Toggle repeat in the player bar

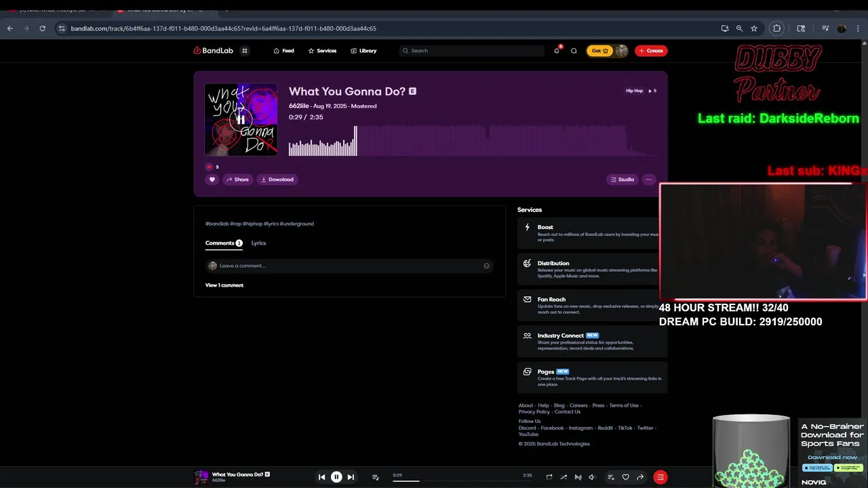549,477
